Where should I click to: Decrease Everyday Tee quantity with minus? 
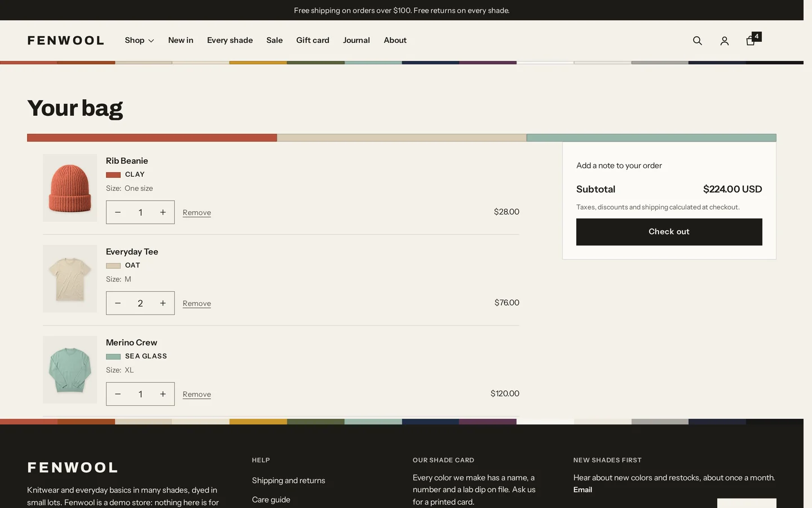[118, 303]
